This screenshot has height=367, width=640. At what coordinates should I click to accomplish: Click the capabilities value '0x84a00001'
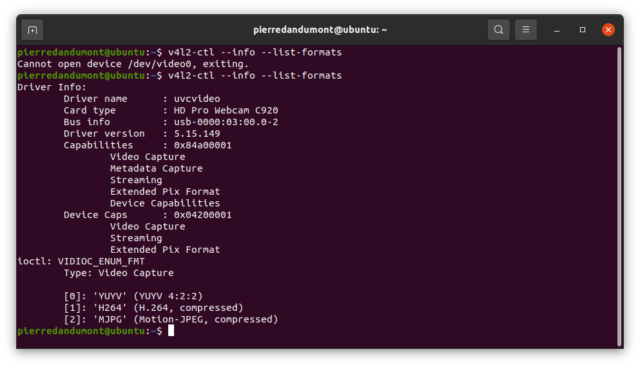tap(202, 145)
